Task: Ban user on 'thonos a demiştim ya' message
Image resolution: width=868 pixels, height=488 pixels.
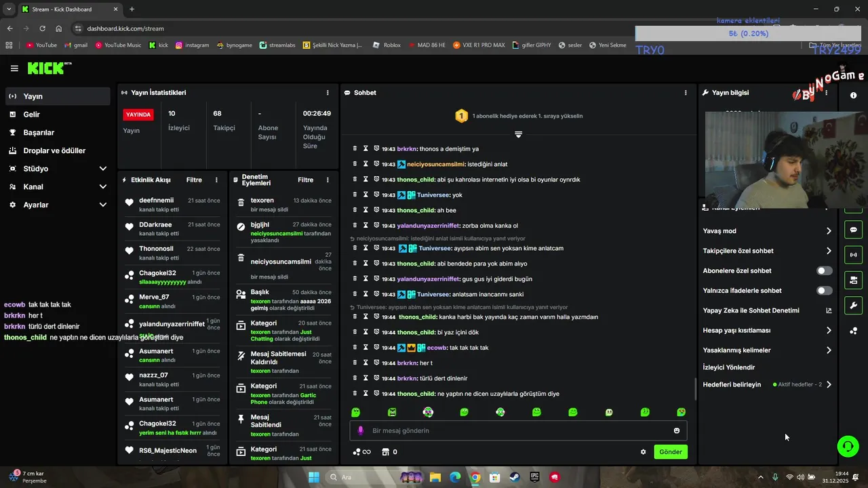Action: (x=376, y=148)
